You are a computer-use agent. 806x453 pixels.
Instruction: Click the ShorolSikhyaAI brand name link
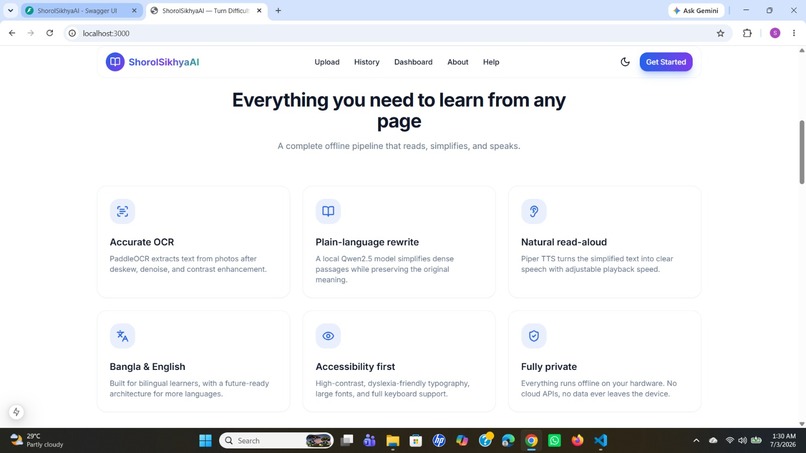click(x=163, y=62)
